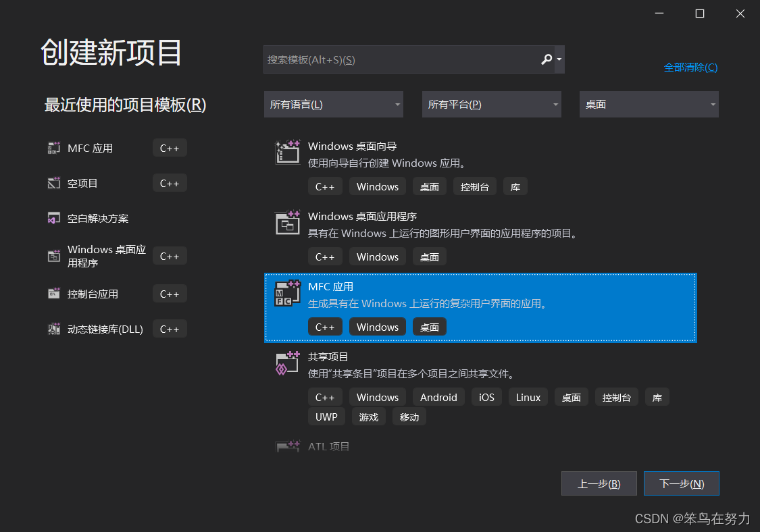Click the Windows 桌面应用程序 list icon
Screen dimensions: 760x532
coord(287,222)
